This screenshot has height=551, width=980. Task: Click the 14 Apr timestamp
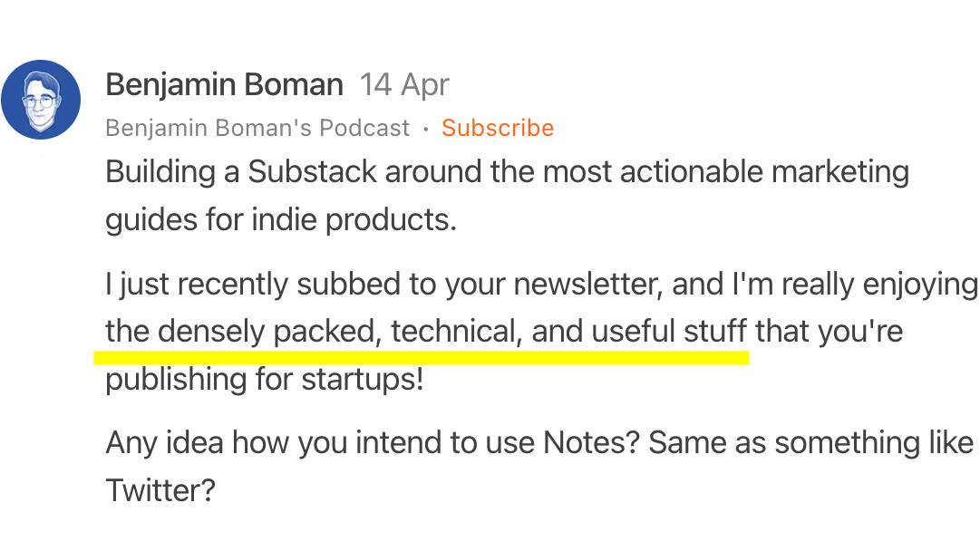pos(404,85)
